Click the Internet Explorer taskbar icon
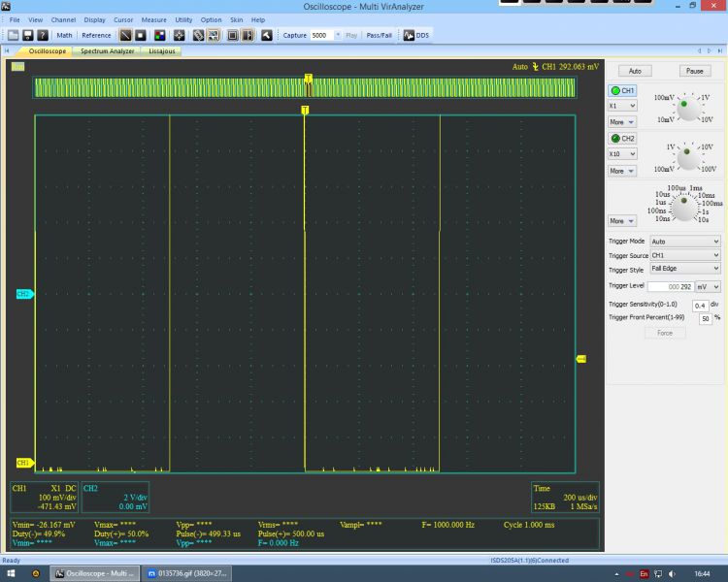 (36, 573)
